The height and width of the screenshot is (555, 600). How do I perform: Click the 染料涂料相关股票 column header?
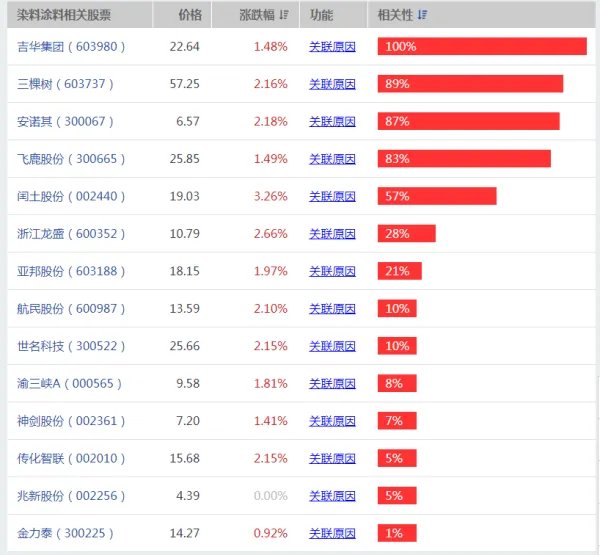pos(64,15)
